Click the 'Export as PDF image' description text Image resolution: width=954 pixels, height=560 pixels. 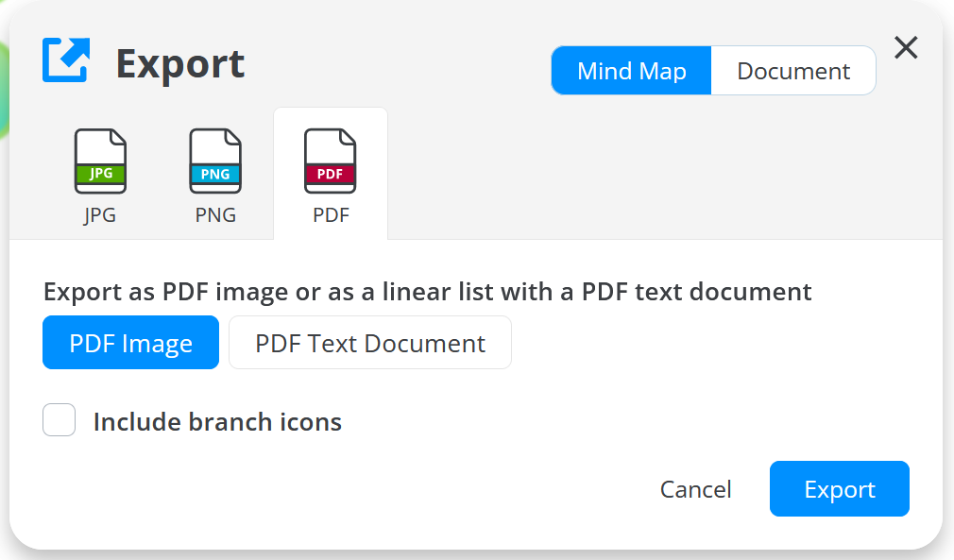[427, 292]
